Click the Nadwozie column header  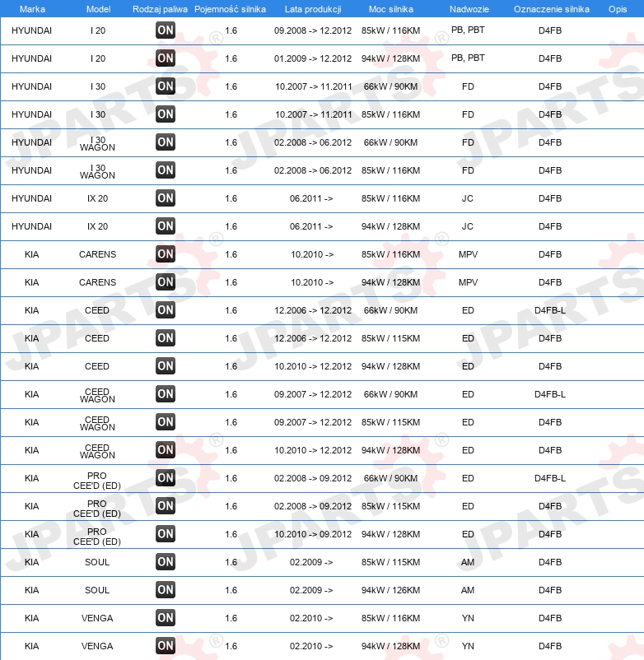click(469, 9)
